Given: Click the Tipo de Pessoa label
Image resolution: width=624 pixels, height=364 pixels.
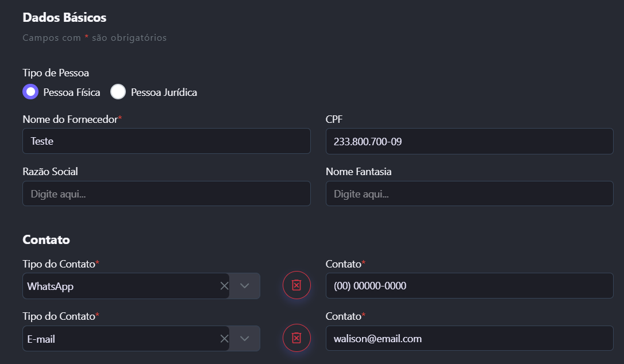Looking at the screenshot, I should pos(56,73).
